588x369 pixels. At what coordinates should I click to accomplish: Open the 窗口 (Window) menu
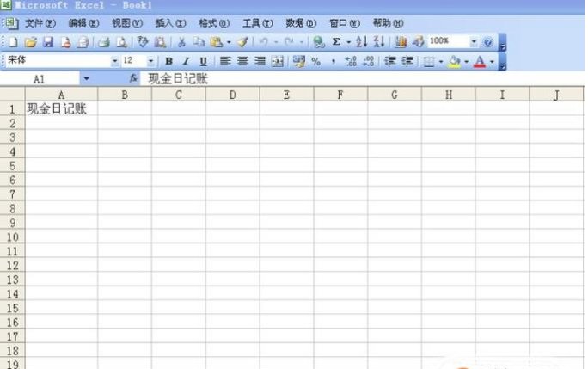[x=345, y=23]
